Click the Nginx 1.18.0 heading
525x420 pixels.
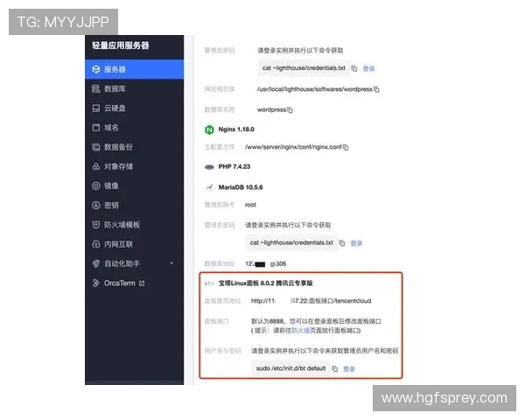coord(236,129)
